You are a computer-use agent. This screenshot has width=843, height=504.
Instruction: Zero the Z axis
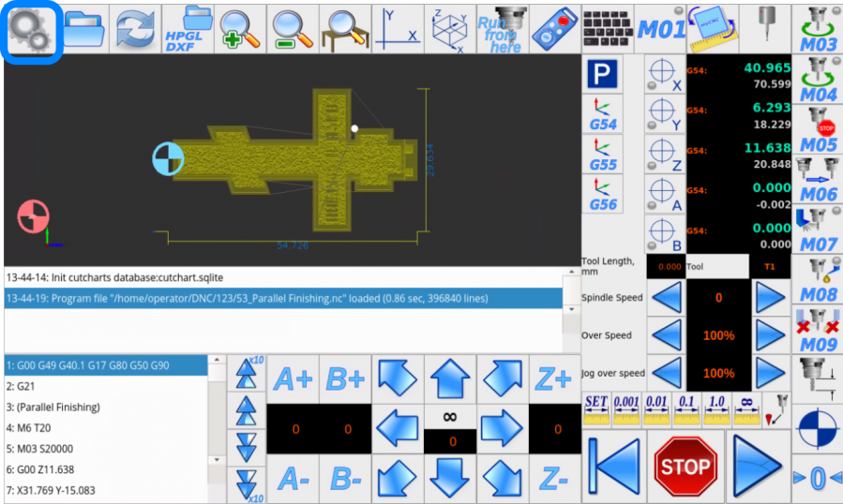(665, 155)
